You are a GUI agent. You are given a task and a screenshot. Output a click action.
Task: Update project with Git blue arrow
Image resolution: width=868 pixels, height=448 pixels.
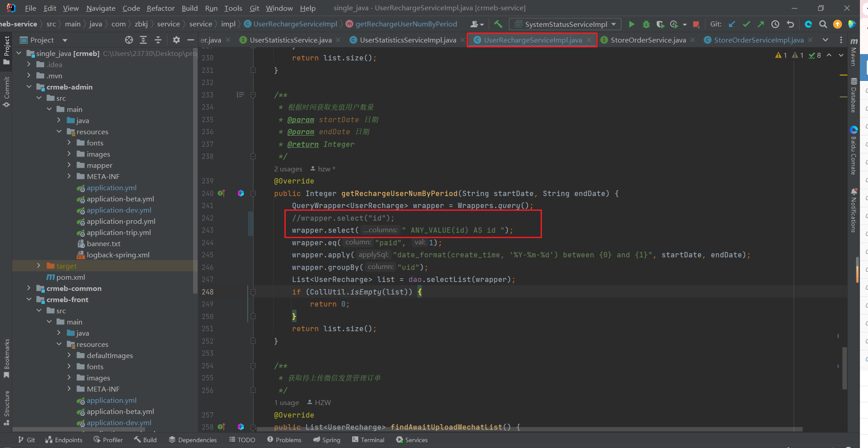[x=732, y=24]
